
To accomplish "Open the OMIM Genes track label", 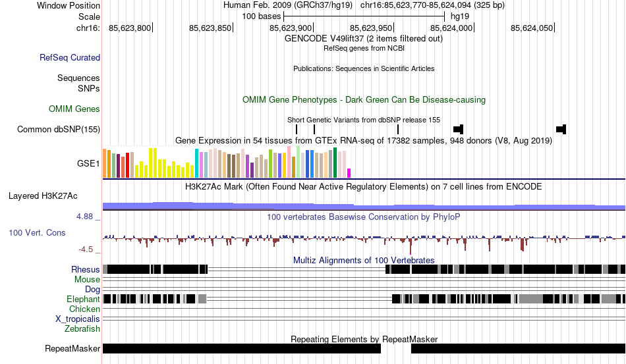I will [x=74, y=109].
